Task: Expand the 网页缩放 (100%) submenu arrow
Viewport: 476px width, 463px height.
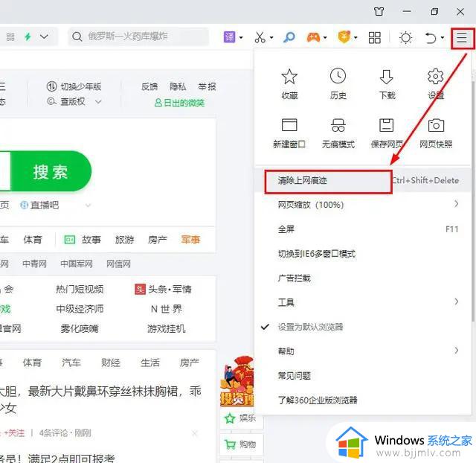Action: [456, 204]
